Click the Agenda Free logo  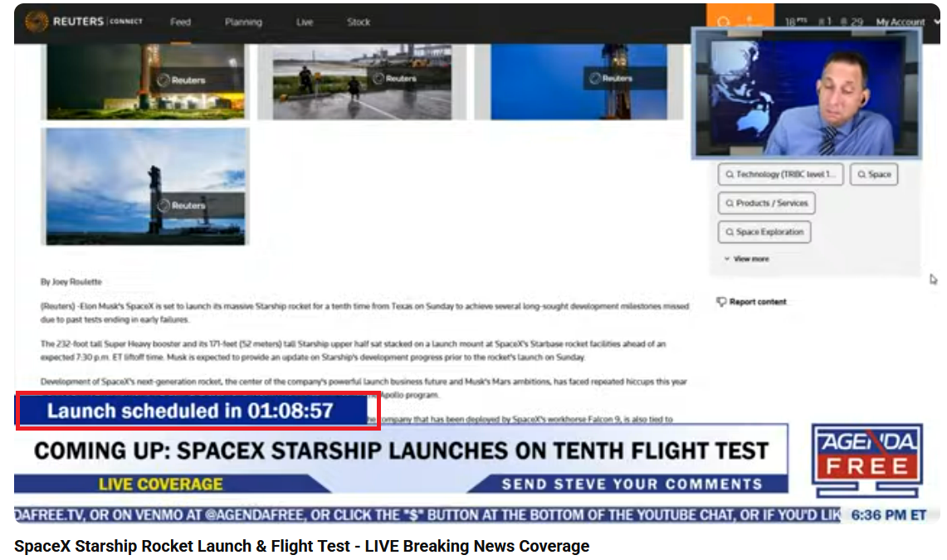(866, 459)
